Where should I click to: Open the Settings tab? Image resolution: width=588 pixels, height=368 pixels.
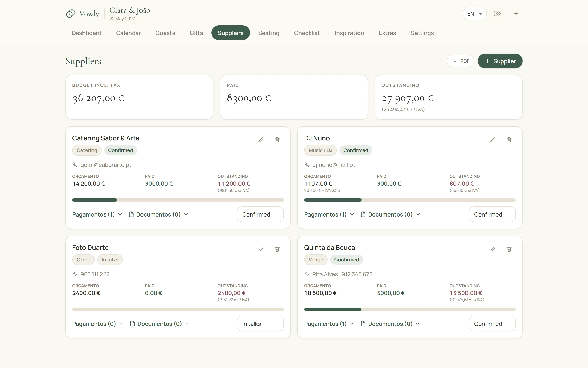[422, 33]
